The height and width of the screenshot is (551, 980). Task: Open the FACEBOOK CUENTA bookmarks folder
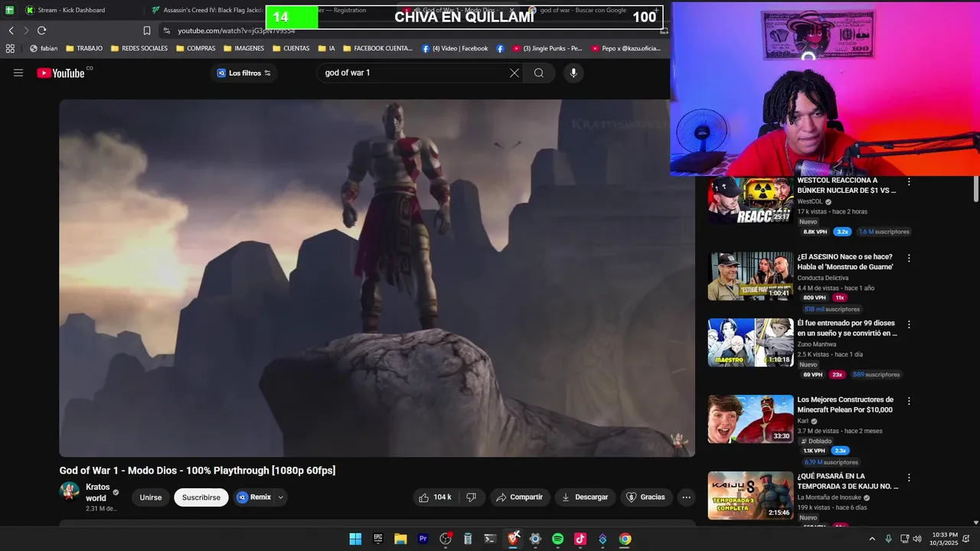pyautogui.click(x=377, y=48)
